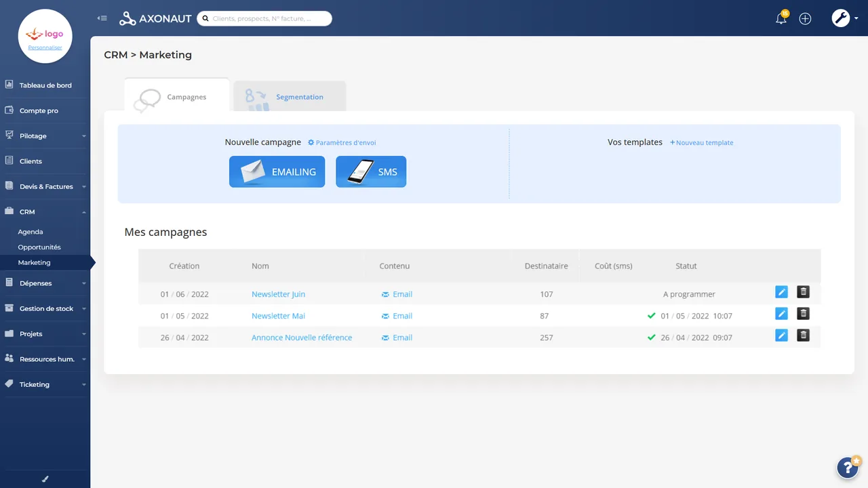Viewport: 868px width, 488px height.
Task: Edit the Newsletter Mai campaign
Action: (781, 314)
